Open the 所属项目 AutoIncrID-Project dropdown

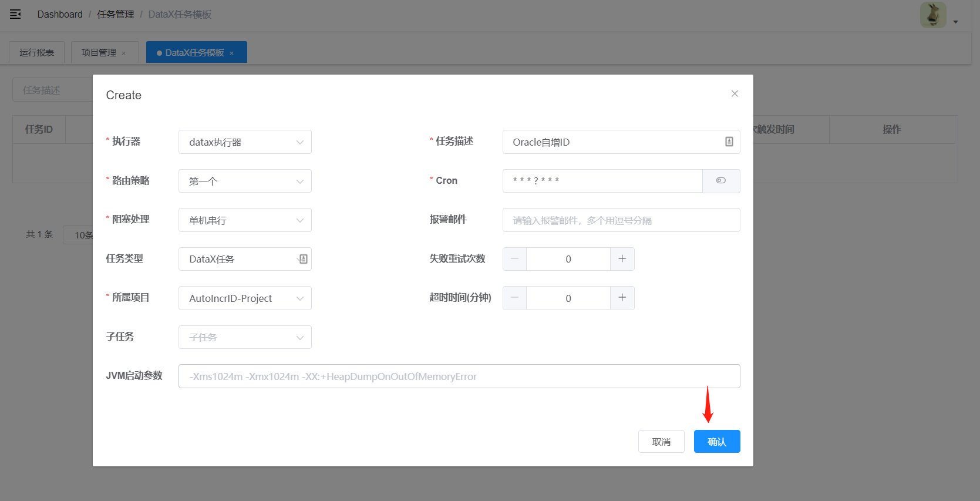[x=245, y=298]
